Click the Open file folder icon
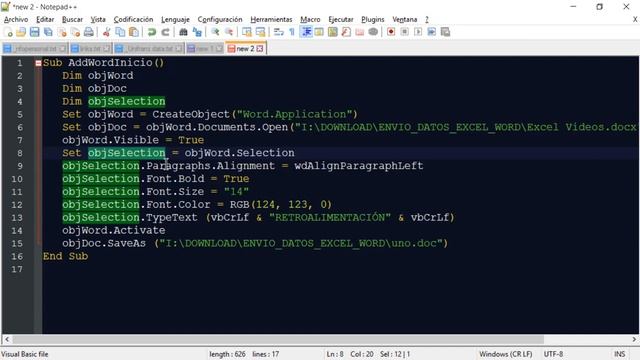Viewport: 640px width, 360px height. (21, 32)
